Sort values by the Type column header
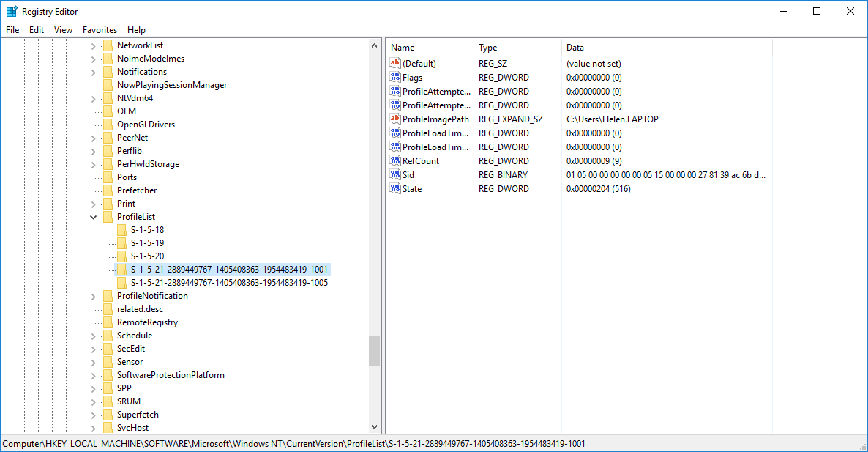 click(517, 48)
